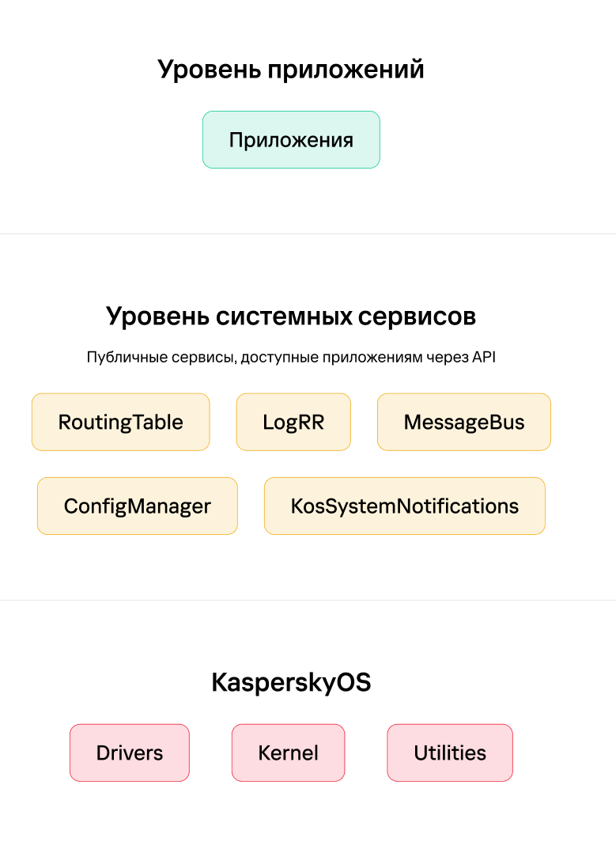This screenshot has height=857, width=616.
Task: Click the Kernel component box
Action: click(288, 753)
